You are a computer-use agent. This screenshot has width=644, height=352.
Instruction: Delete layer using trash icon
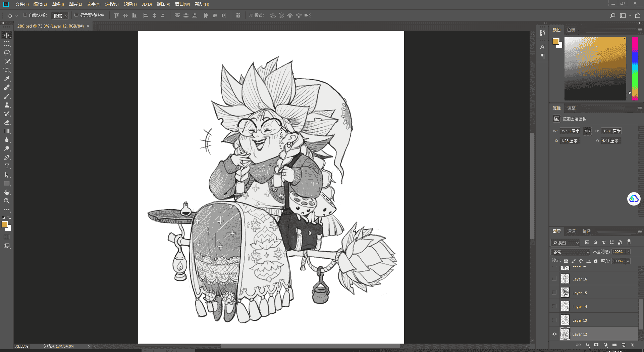click(x=632, y=345)
